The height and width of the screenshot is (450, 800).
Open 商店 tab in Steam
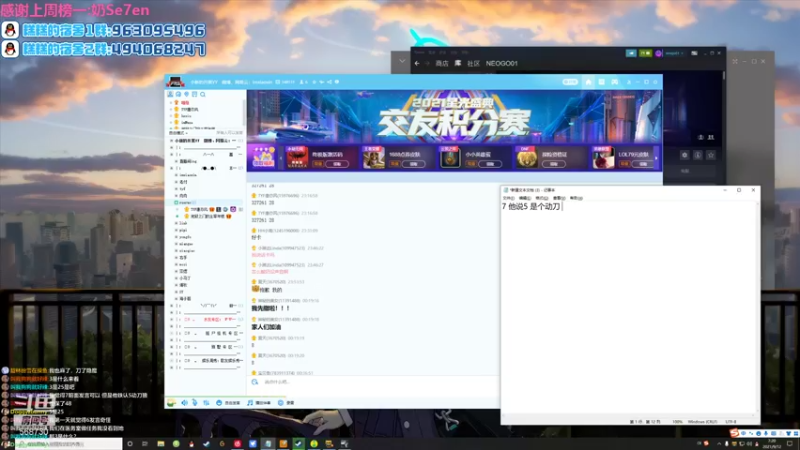pos(442,63)
